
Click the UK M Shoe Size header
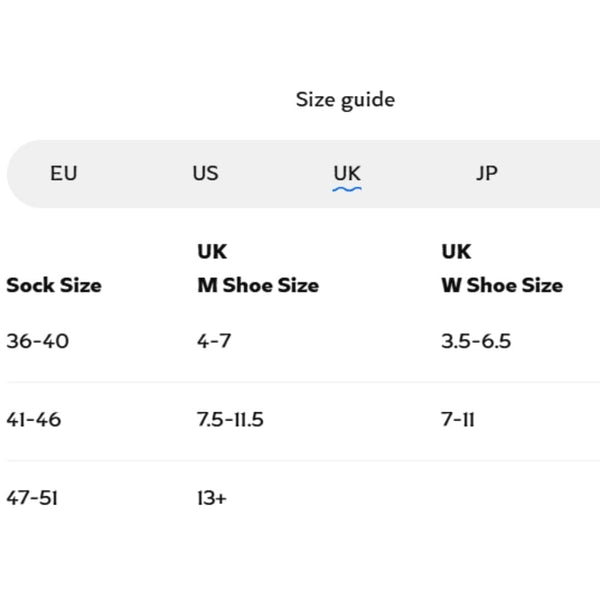pyautogui.click(x=258, y=269)
